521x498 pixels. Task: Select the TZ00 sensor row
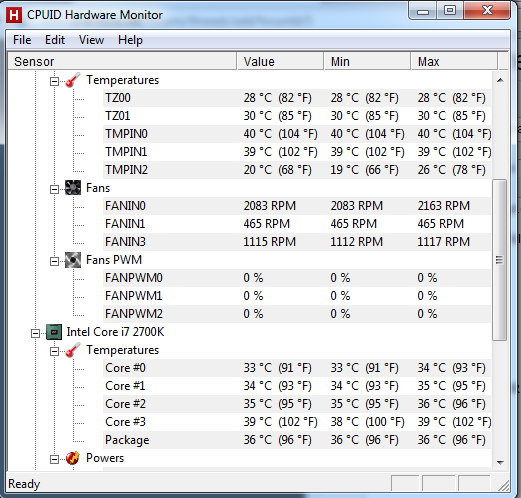[x=297, y=98]
